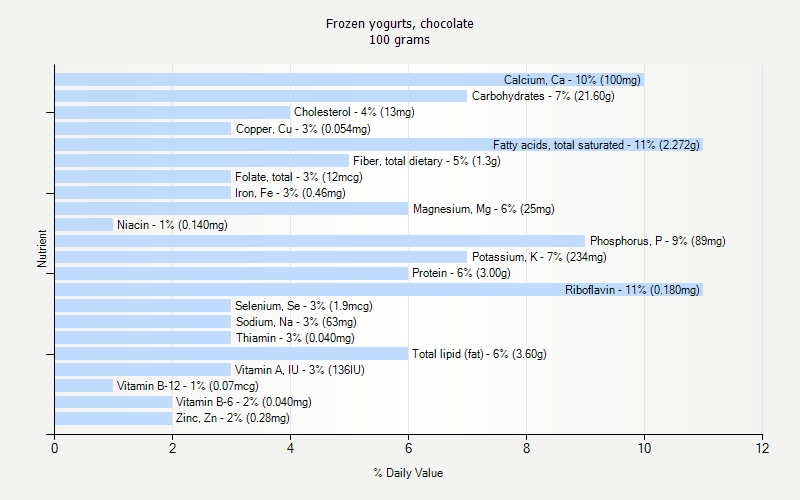Click the Zinc bar in the chart
Screen dimensions: 800x500
pos(114,418)
